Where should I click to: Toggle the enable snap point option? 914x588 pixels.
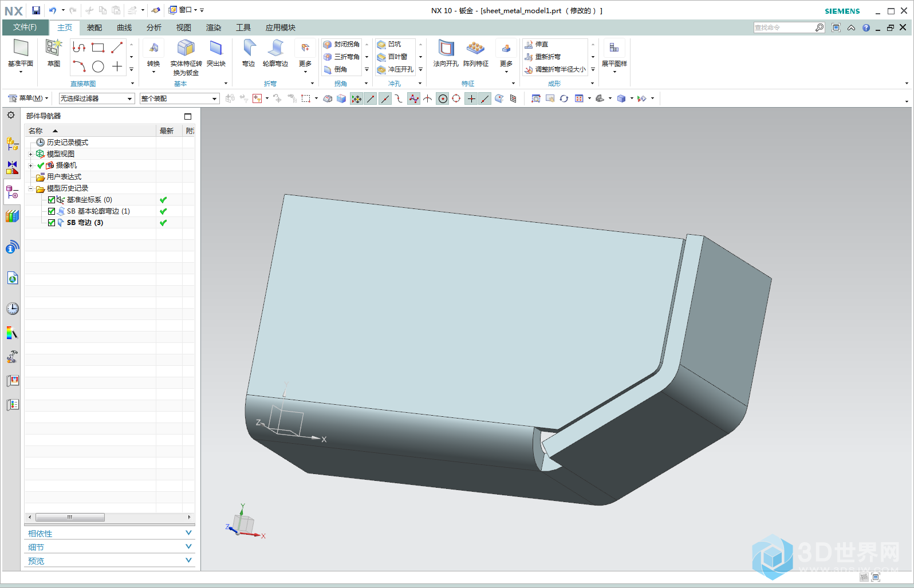click(356, 98)
